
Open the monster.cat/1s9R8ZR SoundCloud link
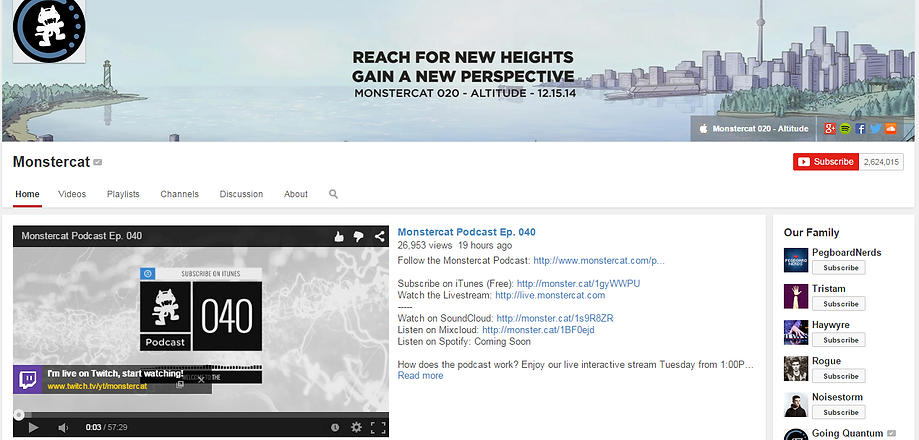[555, 319]
